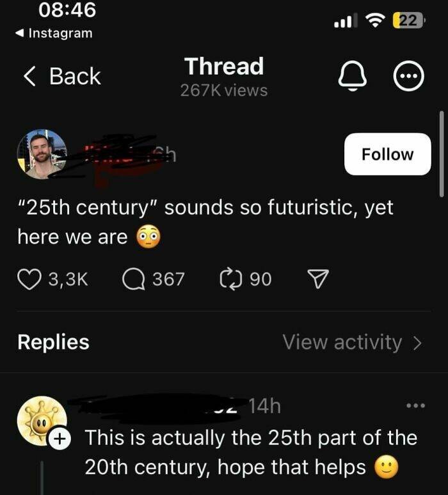The width and height of the screenshot is (448, 495).
Task: Open the three-dot more options menu
Action: [408, 77]
